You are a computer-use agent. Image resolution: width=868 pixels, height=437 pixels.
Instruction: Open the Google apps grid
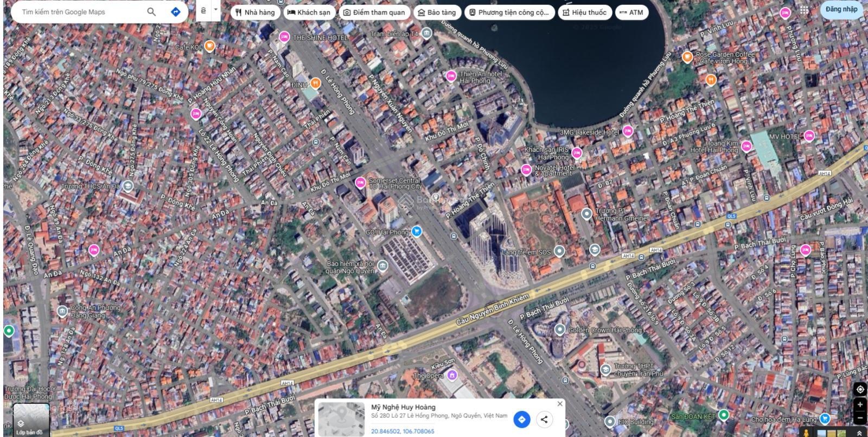[x=804, y=10]
